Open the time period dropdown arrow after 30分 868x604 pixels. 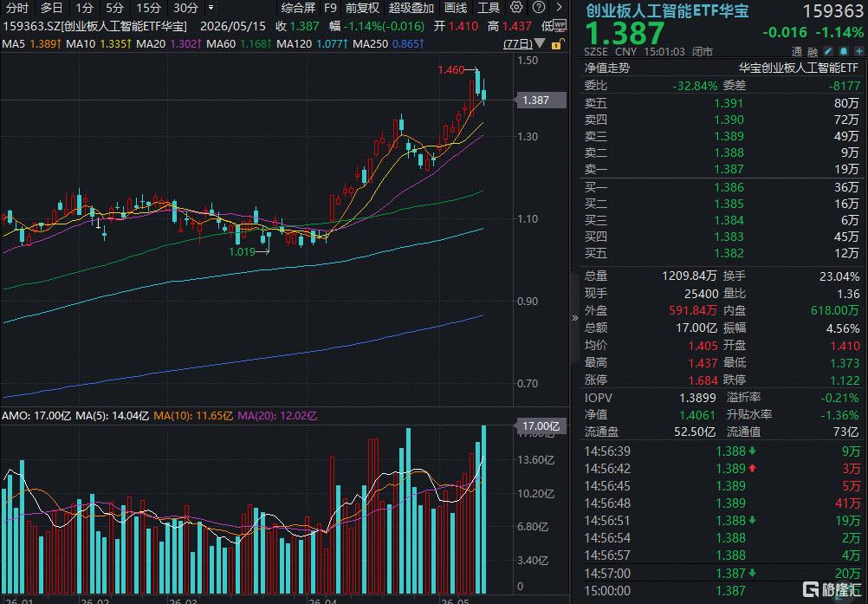tap(211, 8)
